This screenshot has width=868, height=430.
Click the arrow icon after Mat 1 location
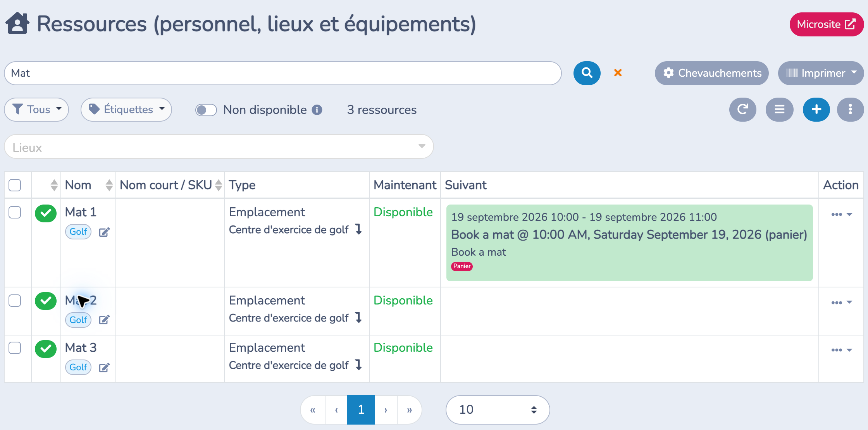coord(358,229)
